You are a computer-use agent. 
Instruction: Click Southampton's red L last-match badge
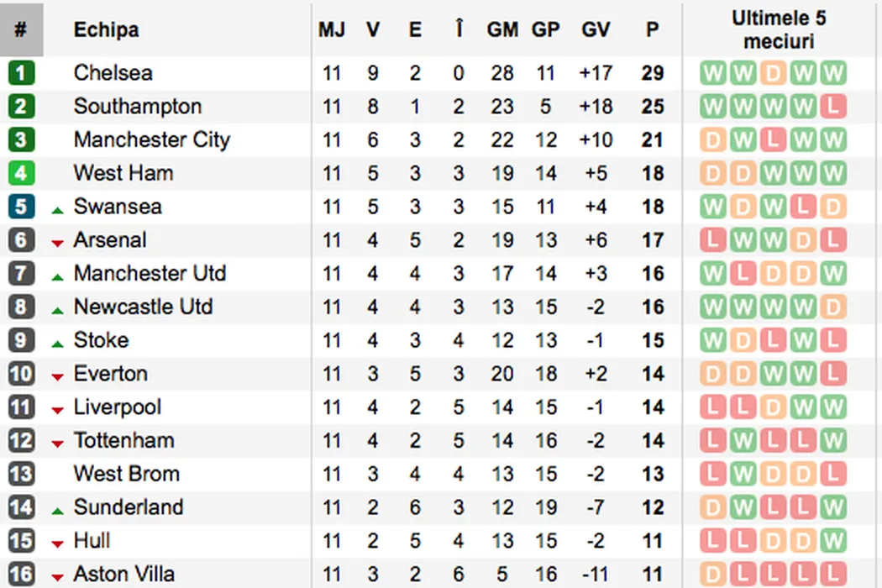tap(833, 107)
